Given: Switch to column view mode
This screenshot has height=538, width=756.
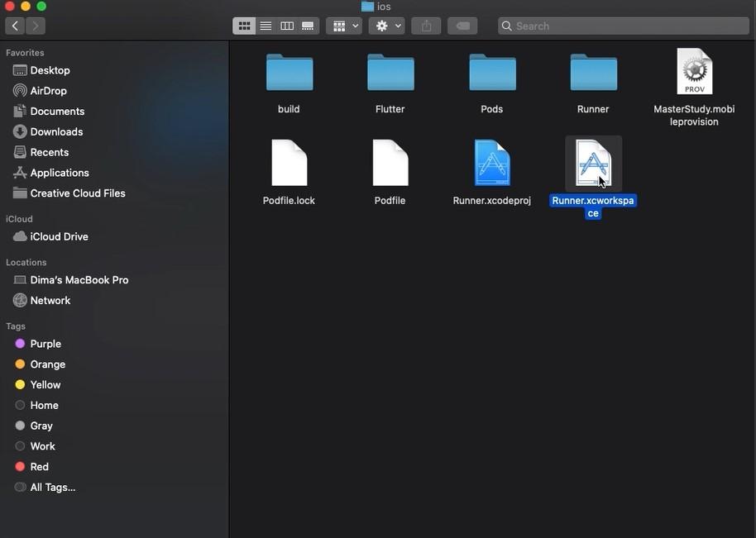Looking at the screenshot, I should tap(287, 26).
